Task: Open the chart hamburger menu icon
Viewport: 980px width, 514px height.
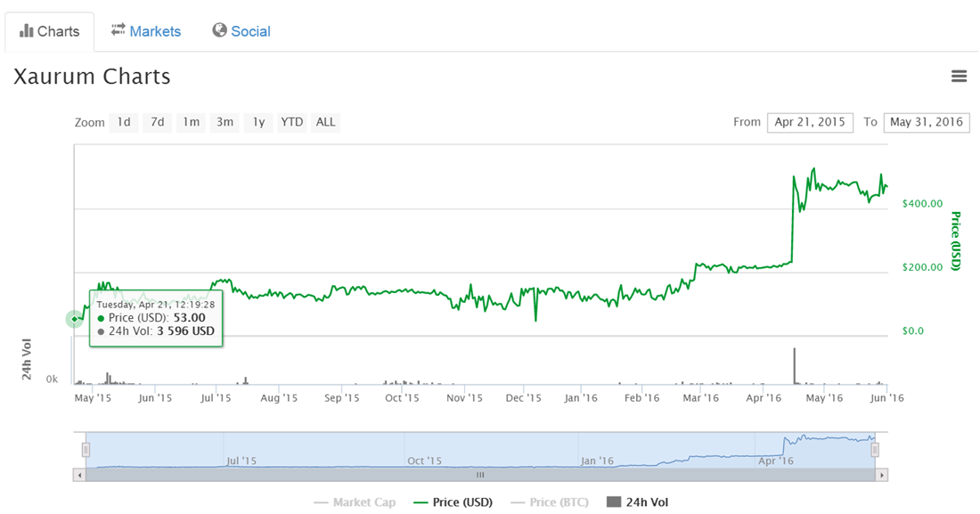Action: coord(959,77)
